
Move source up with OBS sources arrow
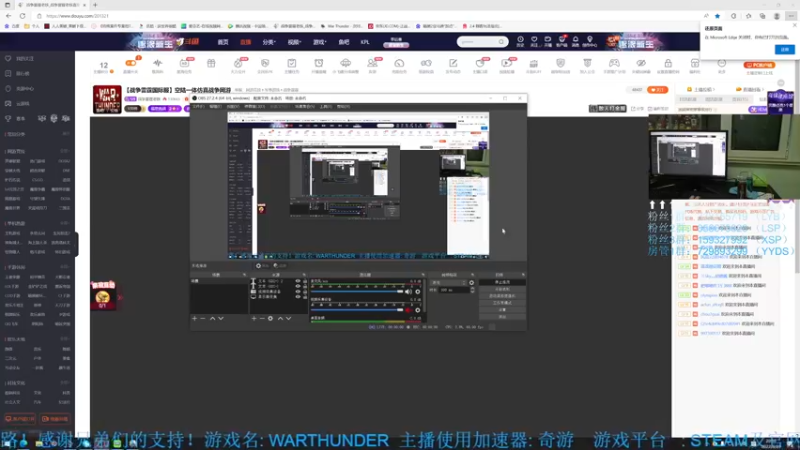280,318
